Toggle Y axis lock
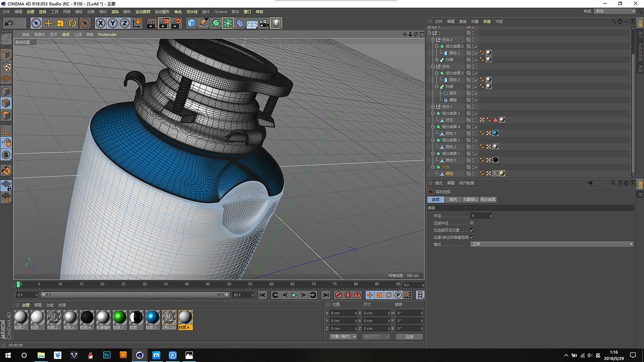 click(113, 23)
